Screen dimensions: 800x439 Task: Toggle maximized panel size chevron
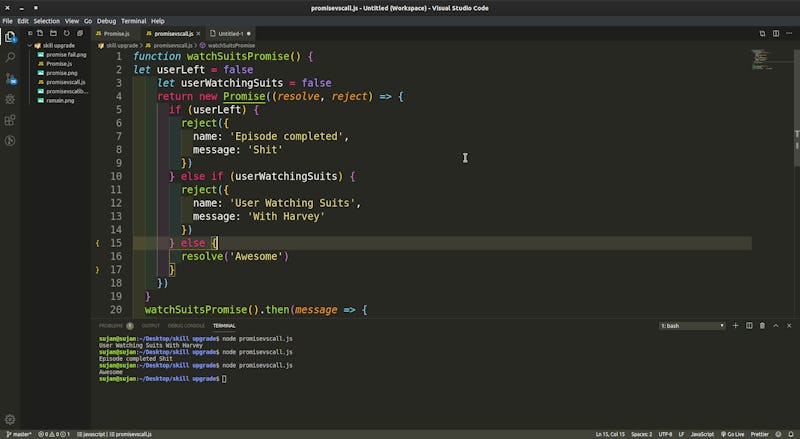775,325
